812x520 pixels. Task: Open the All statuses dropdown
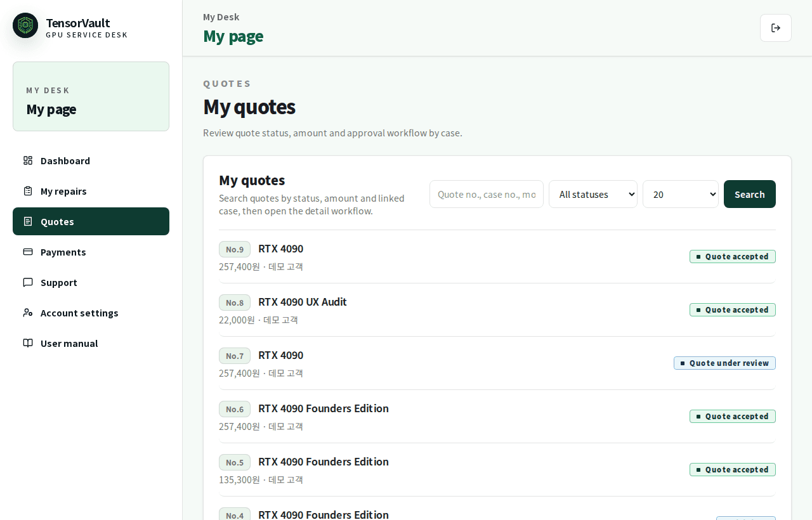pos(593,194)
